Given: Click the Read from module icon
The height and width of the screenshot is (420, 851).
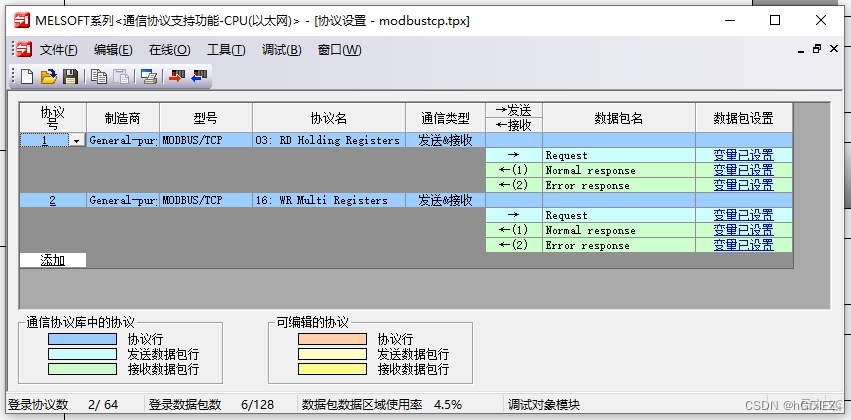Looking at the screenshot, I should (x=199, y=76).
